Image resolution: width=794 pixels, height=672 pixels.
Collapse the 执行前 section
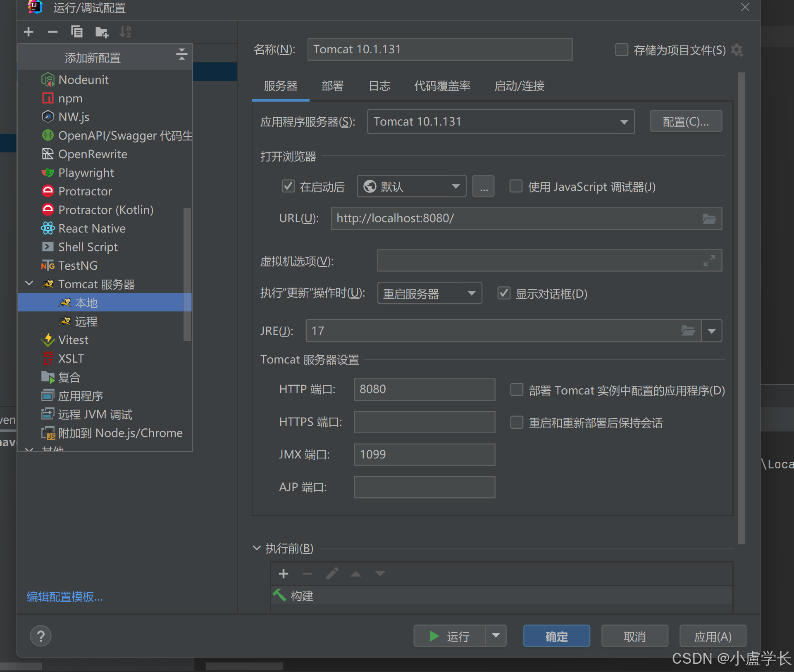(x=257, y=548)
